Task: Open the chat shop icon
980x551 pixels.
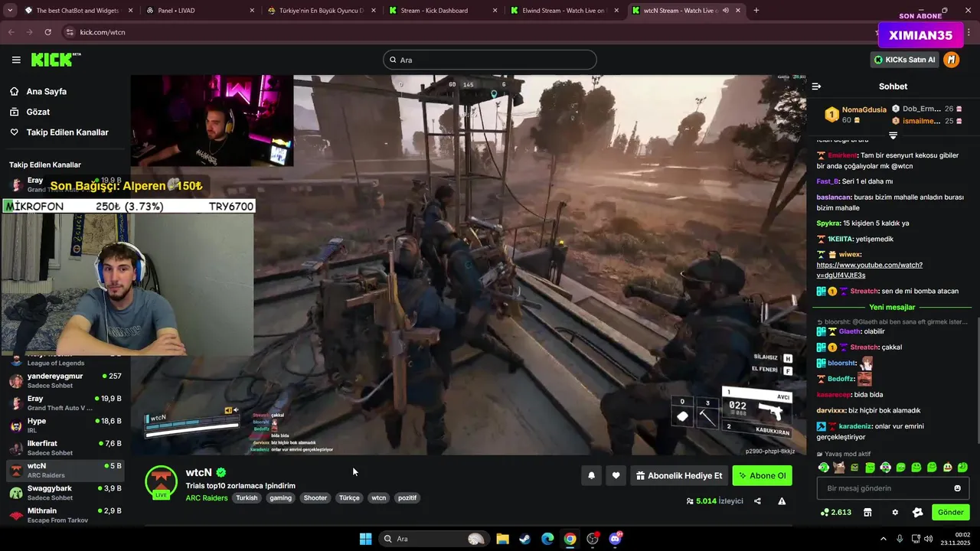Action: [x=867, y=512]
